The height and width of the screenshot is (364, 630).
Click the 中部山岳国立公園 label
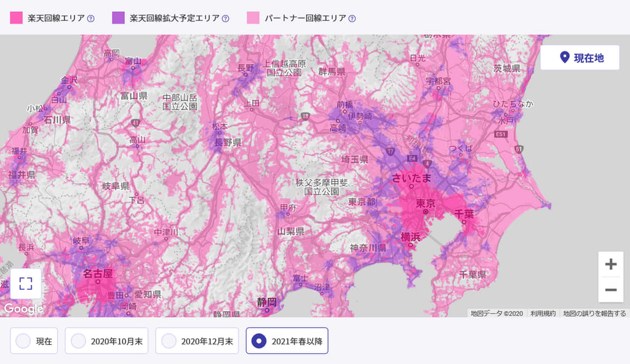coord(180,102)
